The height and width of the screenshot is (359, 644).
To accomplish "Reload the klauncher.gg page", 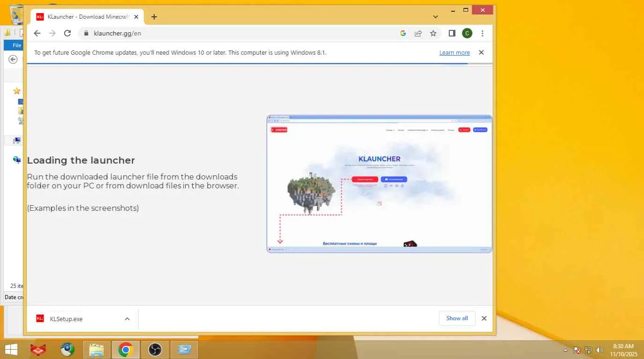I will coord(67,33).
